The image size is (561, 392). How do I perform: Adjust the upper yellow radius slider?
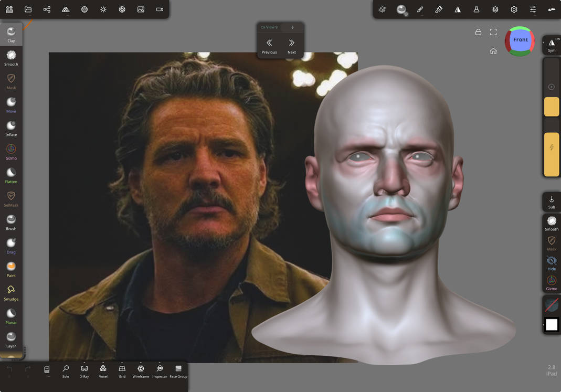coord(552,107)
